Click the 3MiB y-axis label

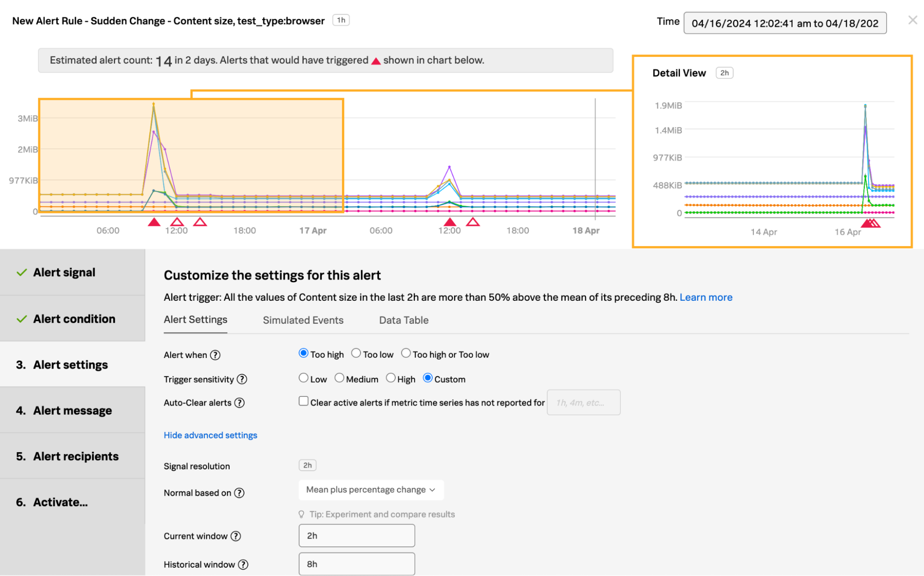(27, 119)
